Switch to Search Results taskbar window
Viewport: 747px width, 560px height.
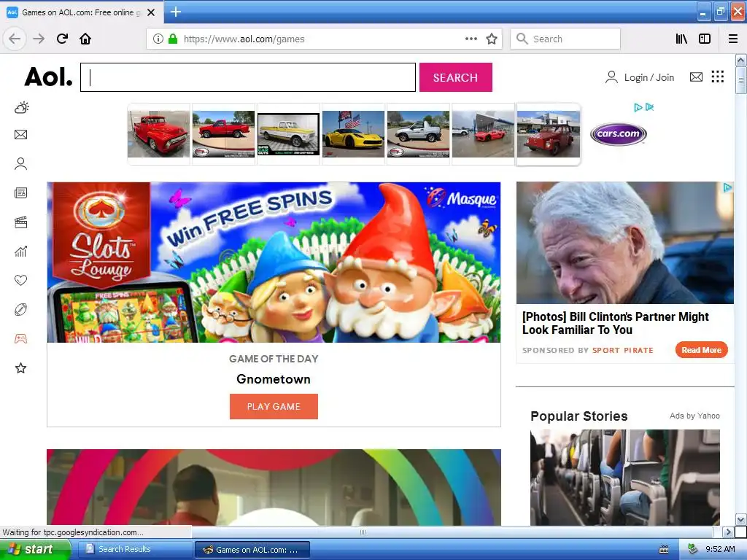pos(134,549)
